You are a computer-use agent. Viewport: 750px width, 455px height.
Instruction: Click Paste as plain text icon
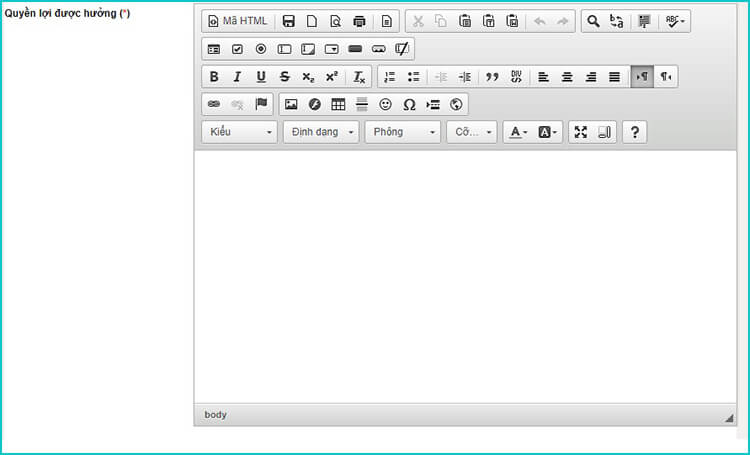point(488,21)
